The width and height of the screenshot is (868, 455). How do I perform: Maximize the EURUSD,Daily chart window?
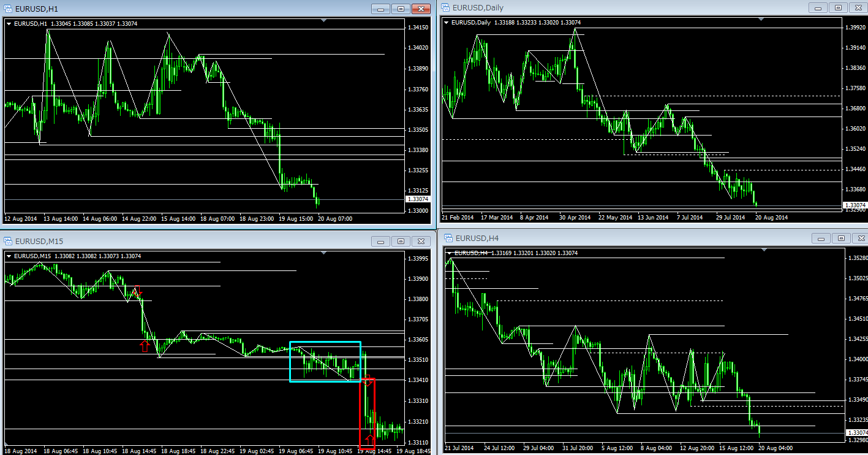coord(839,8)
